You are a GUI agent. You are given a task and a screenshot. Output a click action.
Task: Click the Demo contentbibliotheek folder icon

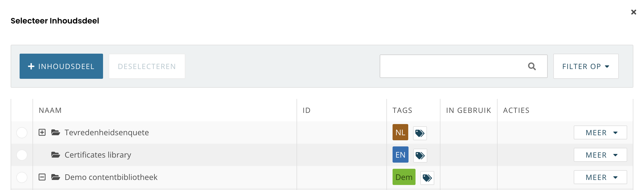coord(55,177)
